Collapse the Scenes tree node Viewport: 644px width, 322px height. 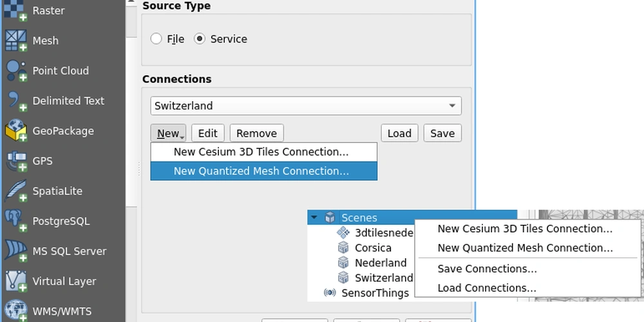tap(314, 218)
